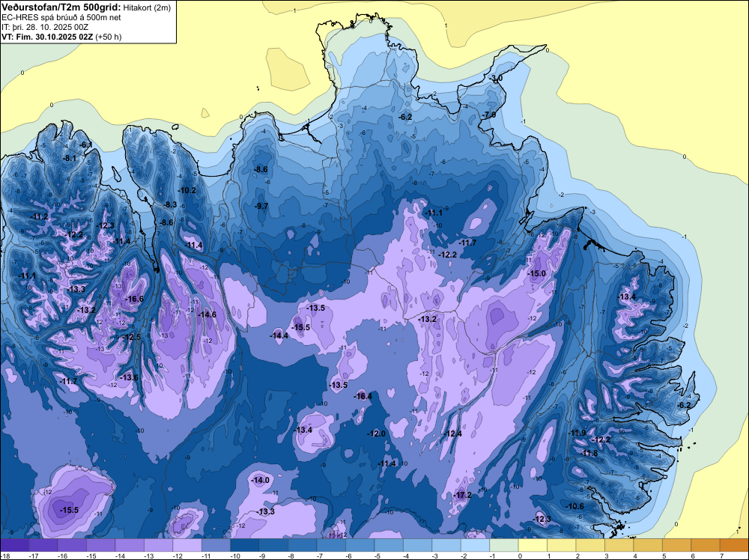Click the title text 'Veðurstofan/T2m 500grid'
The width and height of the screenshot is (749, 560).
(61, 7)
